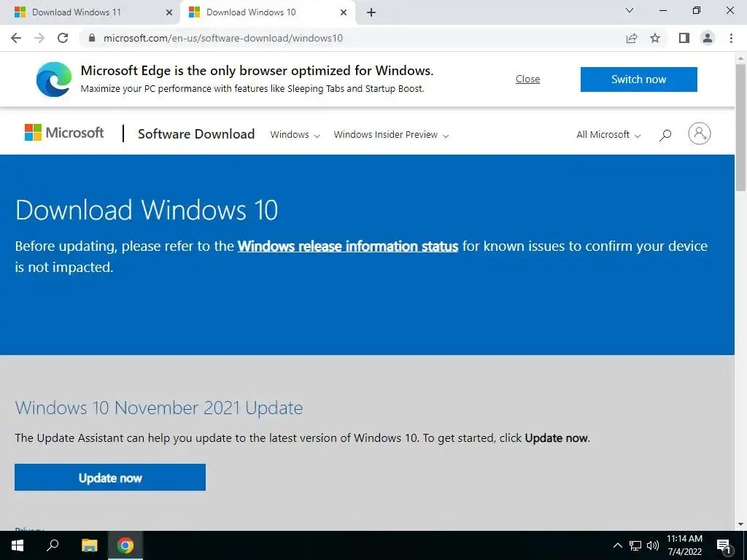Viewport: 747px width, 560px height.
Task: Click the address bar URL field
Action: [x=352, y=38]
